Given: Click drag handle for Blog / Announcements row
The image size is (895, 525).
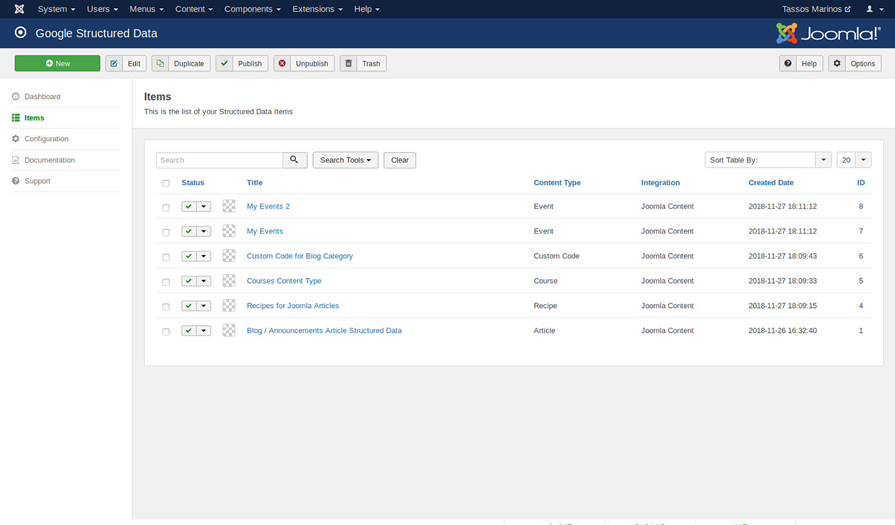Looking at the screenshot, I should (x=229, y=330).
